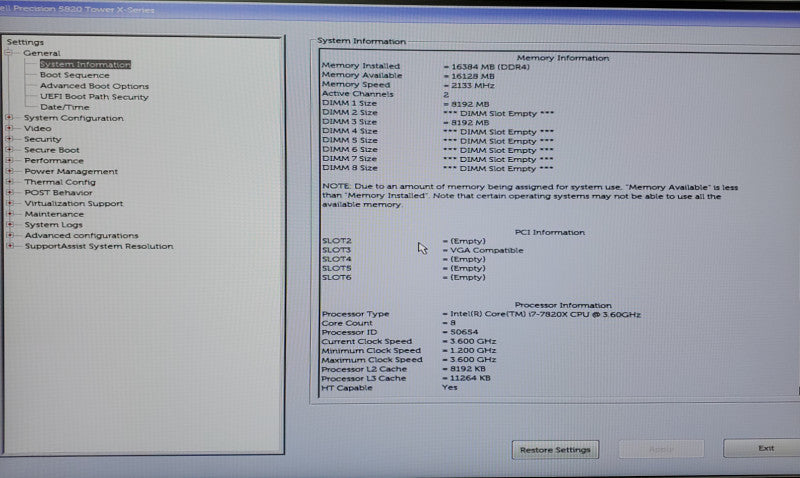Expand the Advanced configurations node
800x478 pixels.
9,235
